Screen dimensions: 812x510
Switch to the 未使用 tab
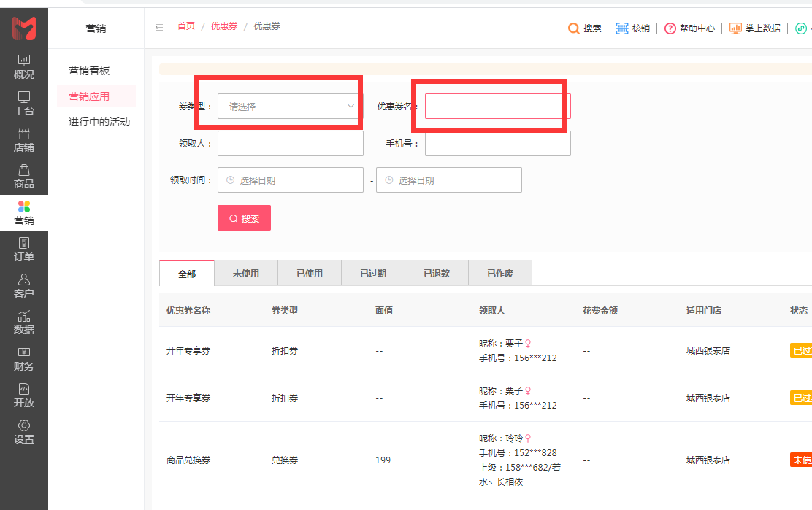(x=246, y=273)
